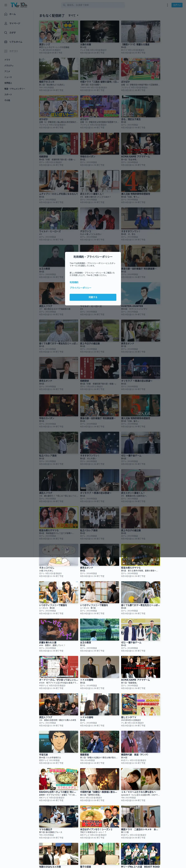Image resolution: width=186 pixels, height=868 pixels.
Task: Select バラエティ category in sidebar
Action: [x=9, y=65]
